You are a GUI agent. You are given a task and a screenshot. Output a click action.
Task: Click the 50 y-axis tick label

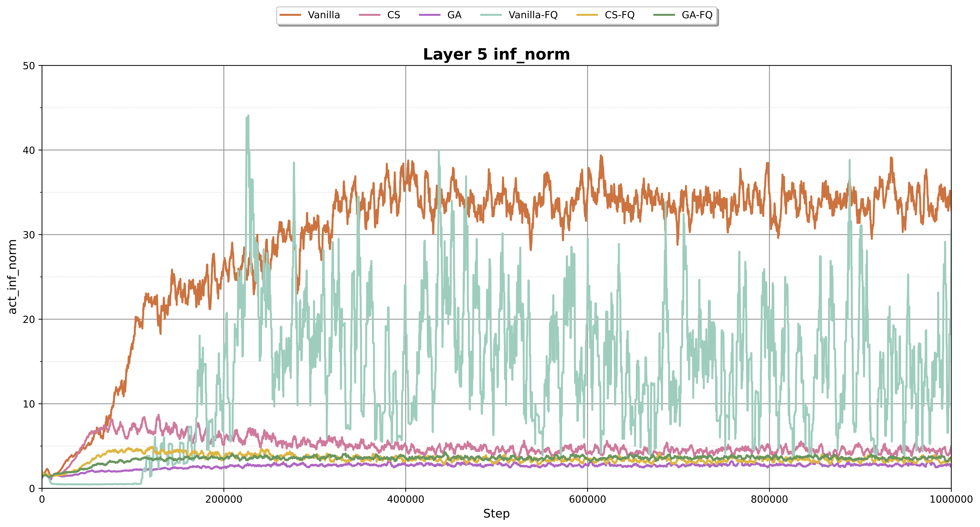[28, 66]
